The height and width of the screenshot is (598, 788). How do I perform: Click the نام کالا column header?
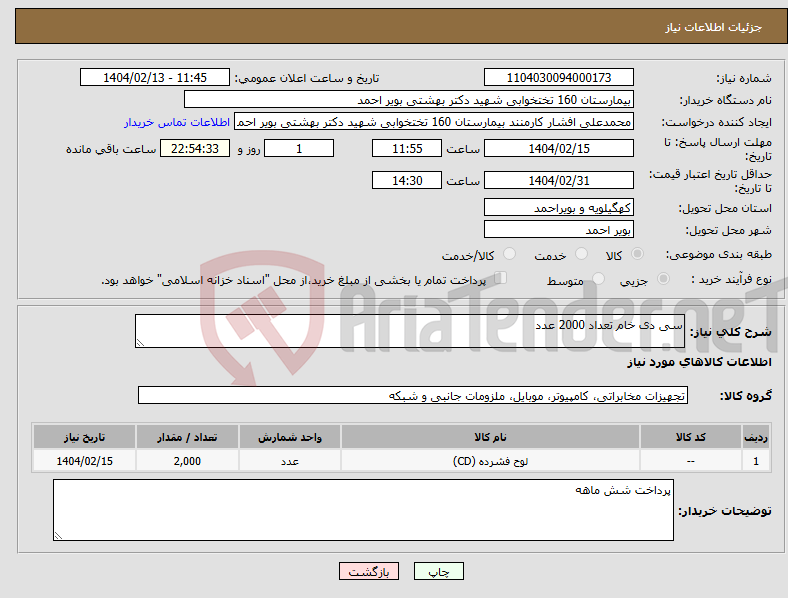click(490, 437)
